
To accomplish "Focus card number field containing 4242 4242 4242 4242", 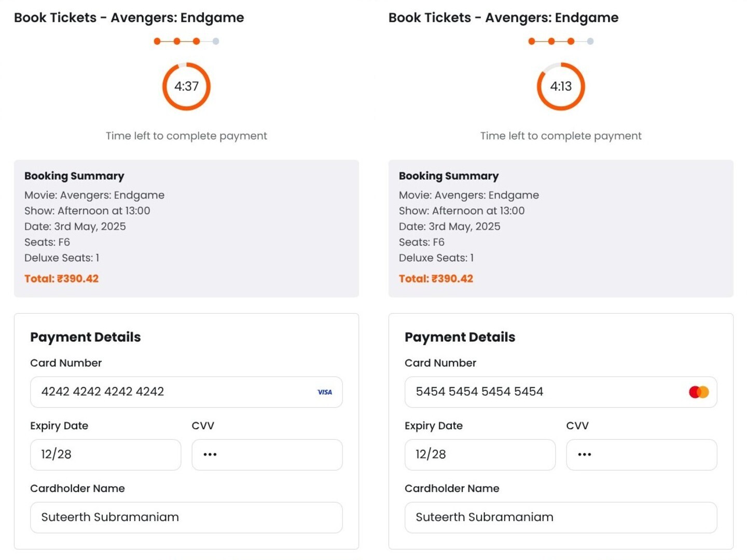I will point(186,392).
